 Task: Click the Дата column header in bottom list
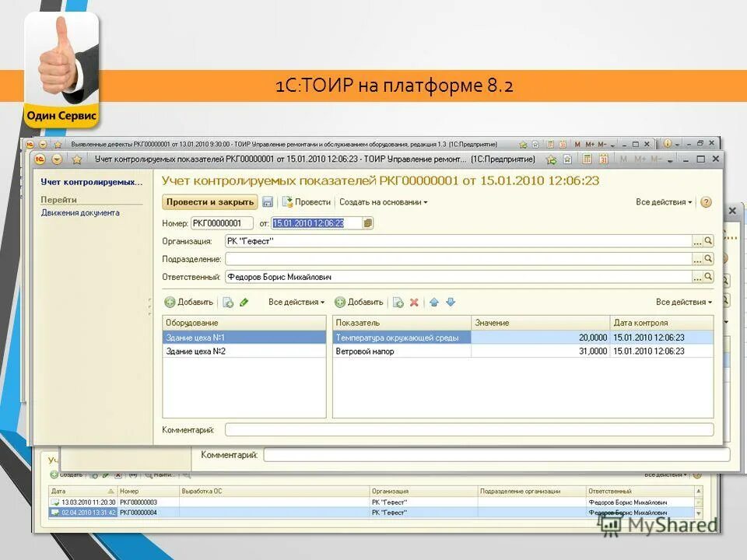83,491
